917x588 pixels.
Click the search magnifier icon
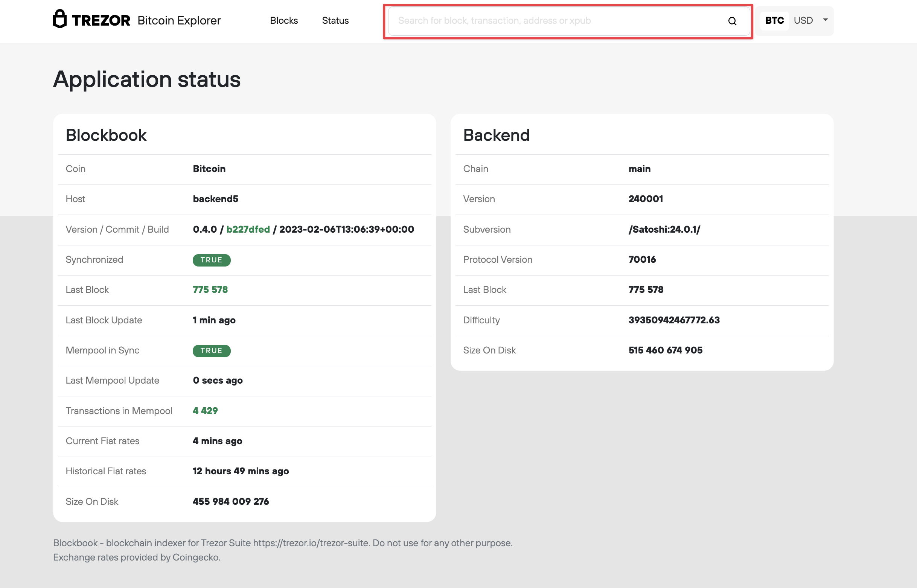(x=732, y=21)
